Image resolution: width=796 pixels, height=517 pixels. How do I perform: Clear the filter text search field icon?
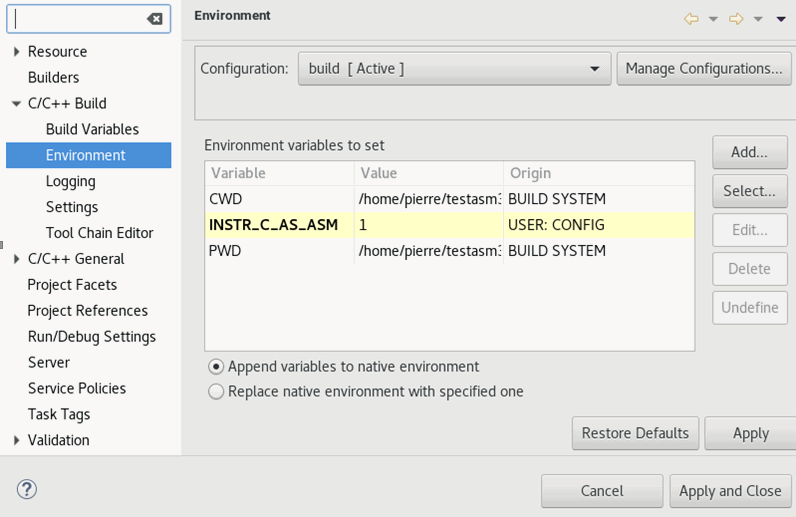[x=154, y=19]
